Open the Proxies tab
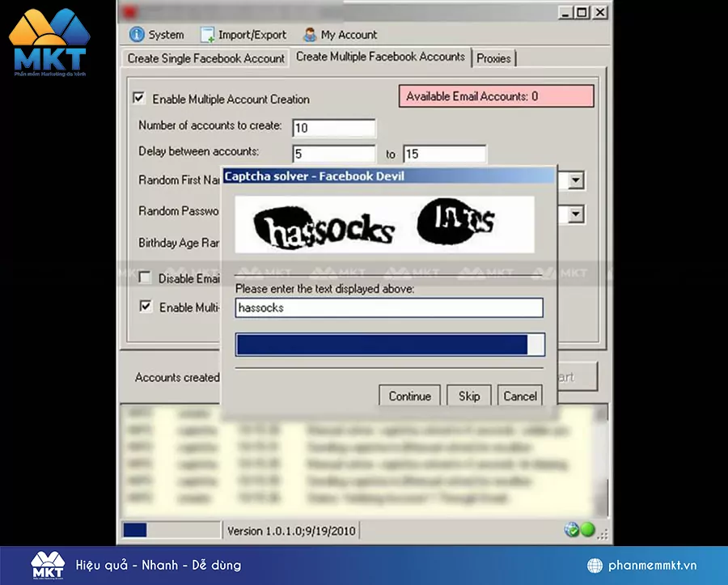728x585 pixels. (x=493, y=58)
